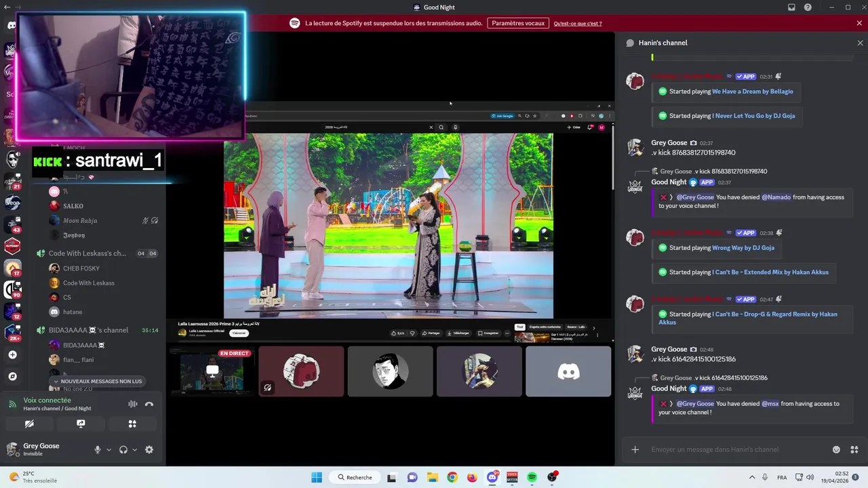Open the help question-mark icon

point(808,7)
